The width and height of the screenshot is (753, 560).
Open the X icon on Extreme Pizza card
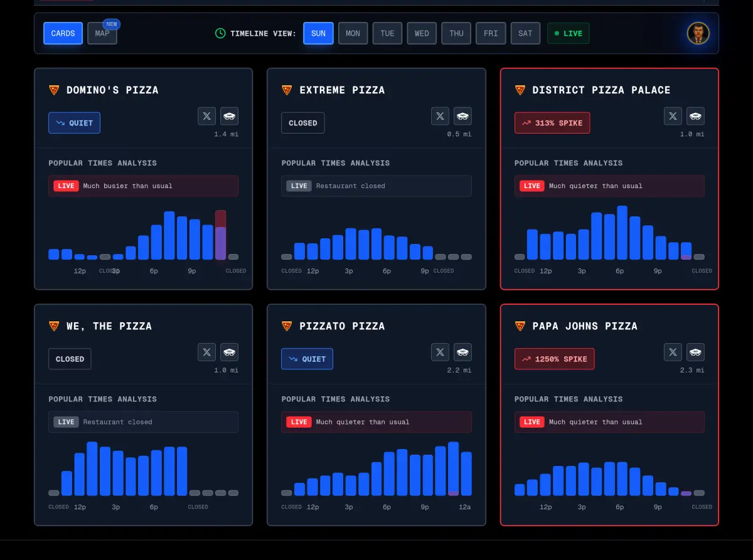point(440,116)
